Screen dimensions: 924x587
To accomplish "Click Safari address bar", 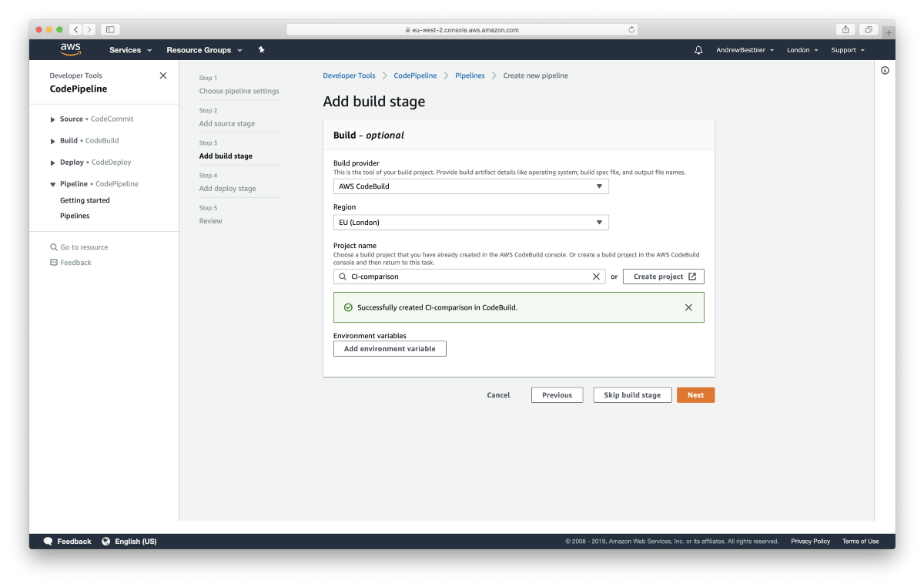I will [463, 30].
